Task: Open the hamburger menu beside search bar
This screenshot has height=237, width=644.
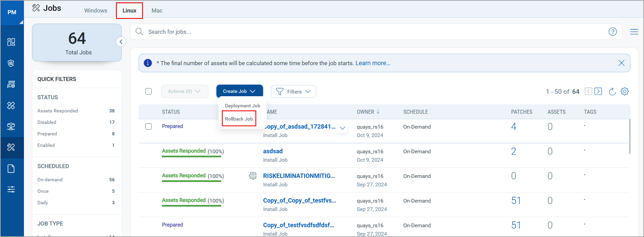Action: coord(634,32)
